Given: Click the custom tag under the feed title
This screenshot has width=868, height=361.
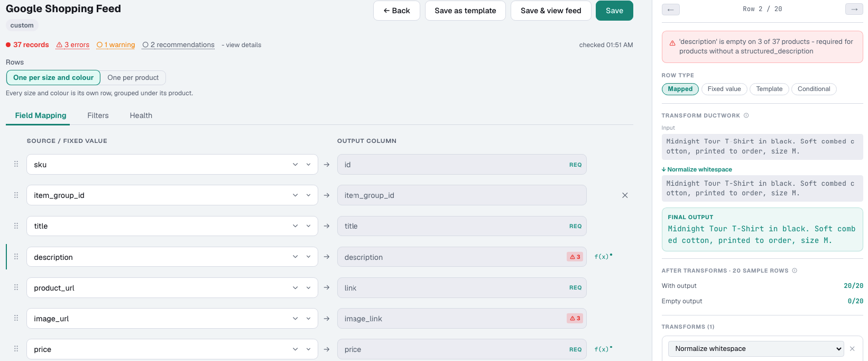Looking at the screenshot, I should click(x=22, y=25).
